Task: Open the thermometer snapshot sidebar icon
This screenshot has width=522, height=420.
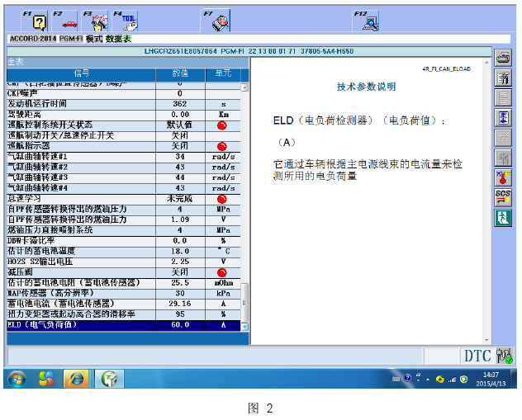Action: [x=503, y=177]
